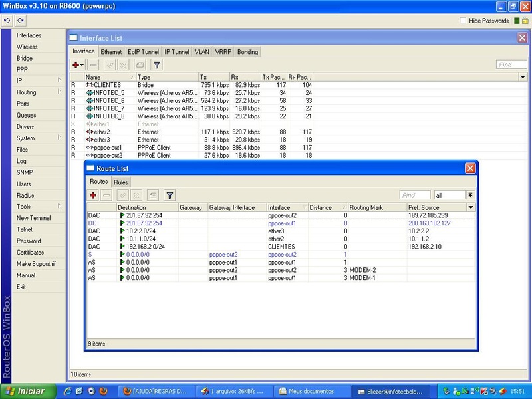This screenshot has height=399, width=532.
Task: Click the filter funnel in Route List toolbar
Action: click(170, 195)
